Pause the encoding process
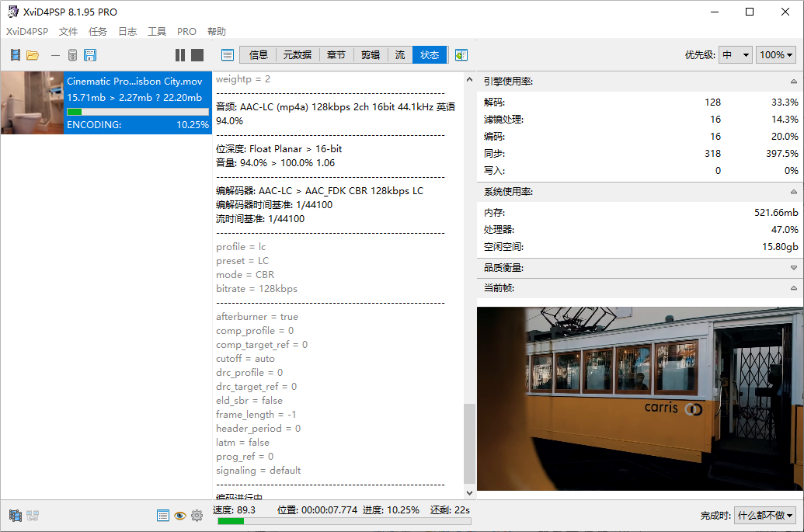Screen dimensions: 804x532 [x=180, y=55]
